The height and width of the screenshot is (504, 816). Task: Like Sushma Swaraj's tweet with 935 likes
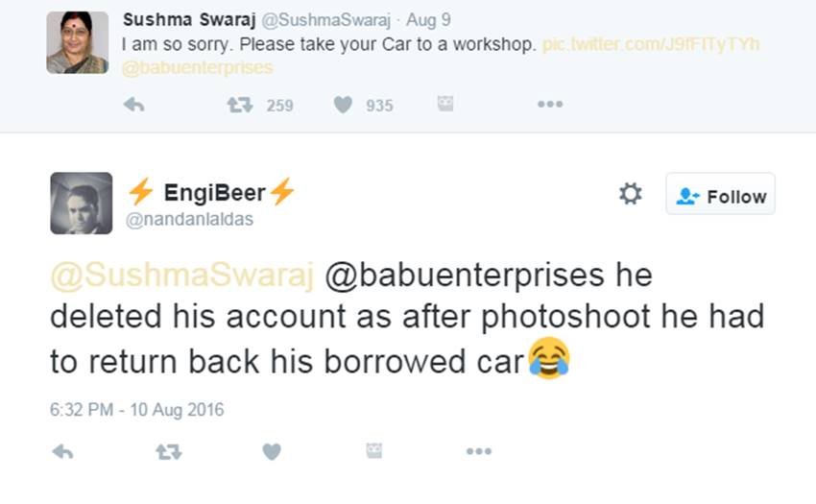tap(343, 105)
